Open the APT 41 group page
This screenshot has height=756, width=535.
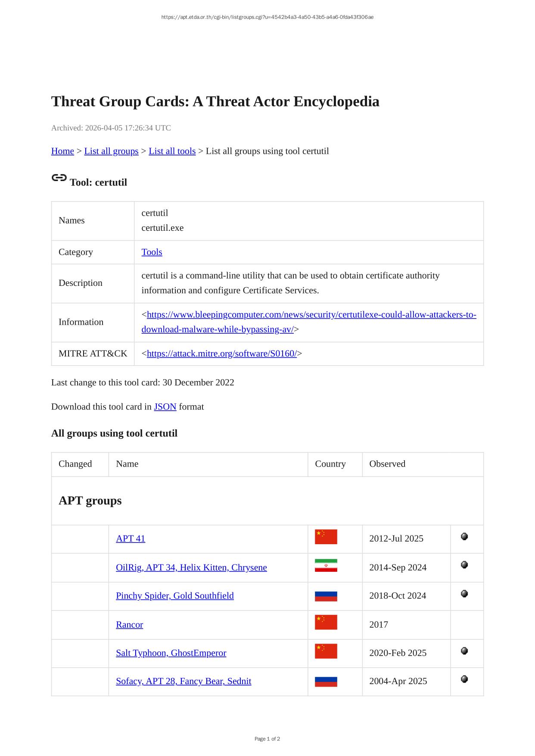pos(131,539)
